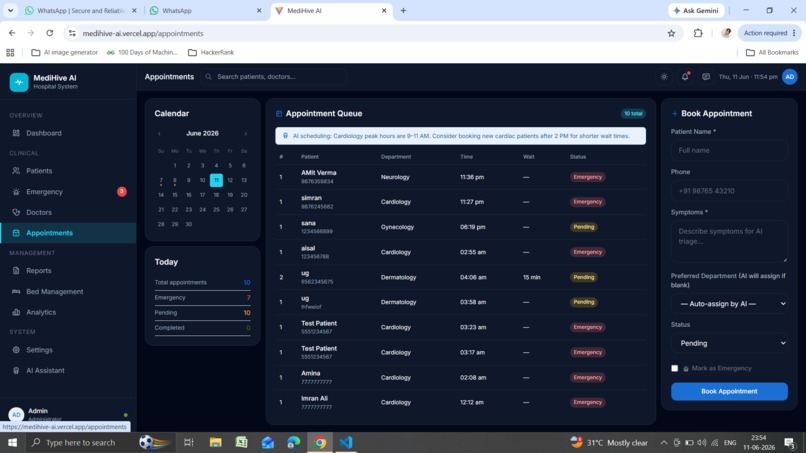Click the 10 total badge

(633, 114)
